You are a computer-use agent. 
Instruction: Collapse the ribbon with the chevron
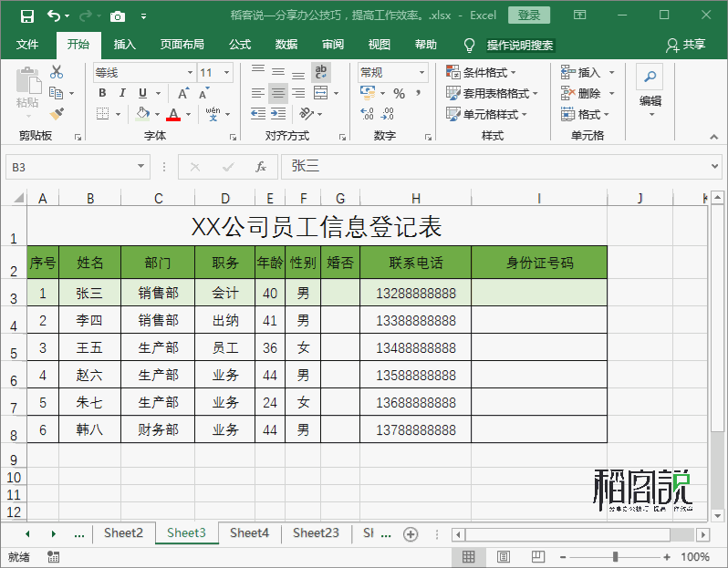click(x=713, y=137)
